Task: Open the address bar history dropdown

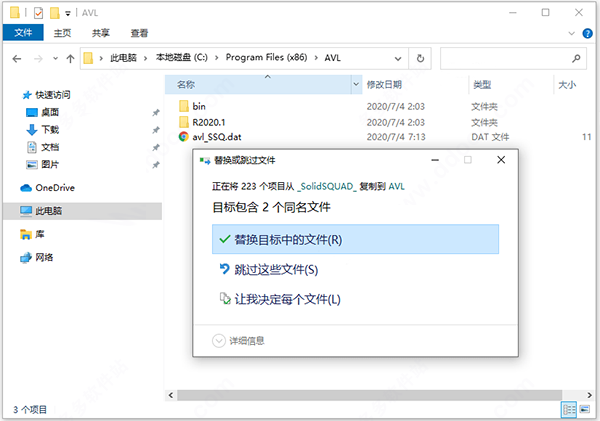Action: pos(402,58)
